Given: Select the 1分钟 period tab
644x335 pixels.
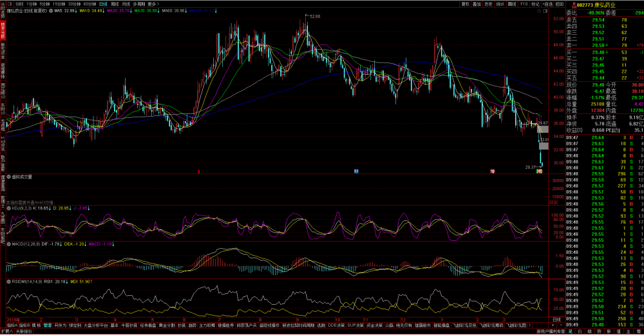Looking at the screenshot, I should 32,4.
